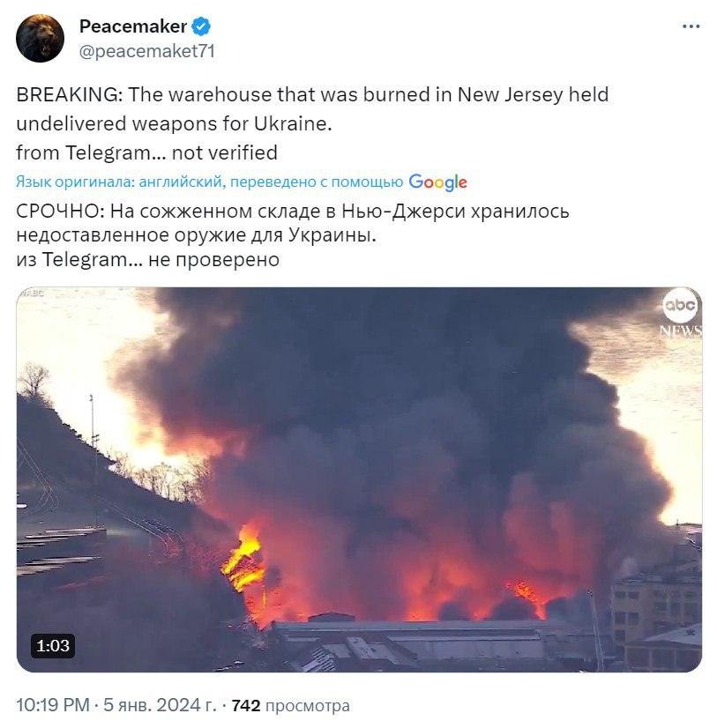
Task: Click the 1:03 video duration badge
Action: coord(53,645)
